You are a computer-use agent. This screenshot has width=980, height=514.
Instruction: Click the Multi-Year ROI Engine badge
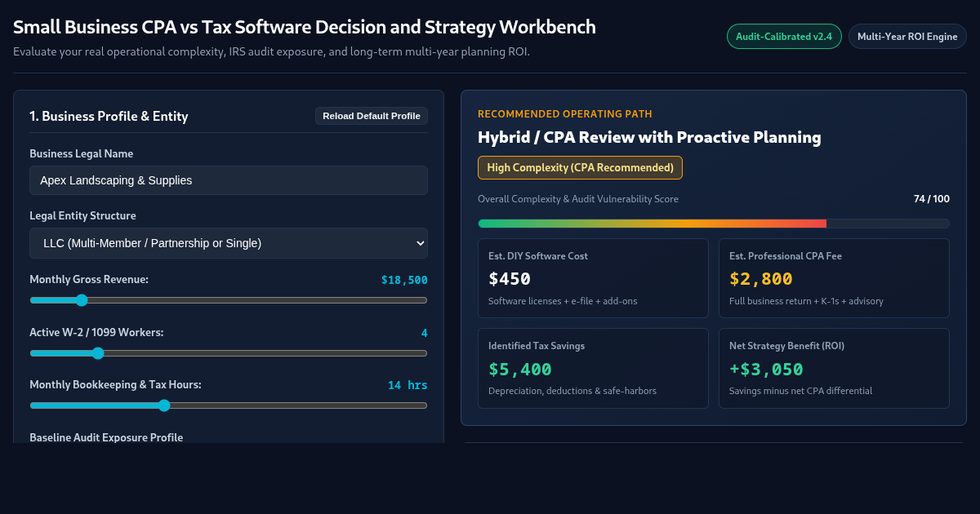[907, 37]
